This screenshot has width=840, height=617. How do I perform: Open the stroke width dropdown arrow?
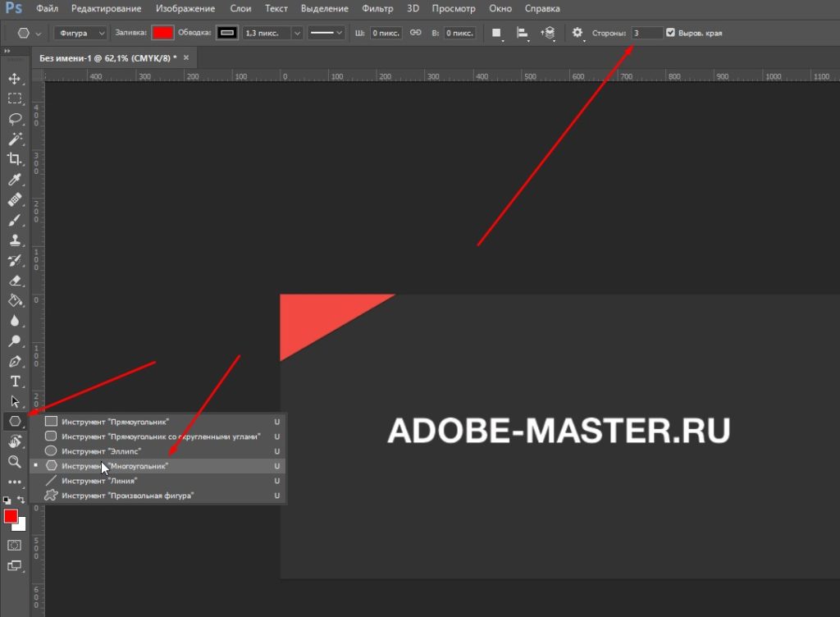[x=297, y=33]
